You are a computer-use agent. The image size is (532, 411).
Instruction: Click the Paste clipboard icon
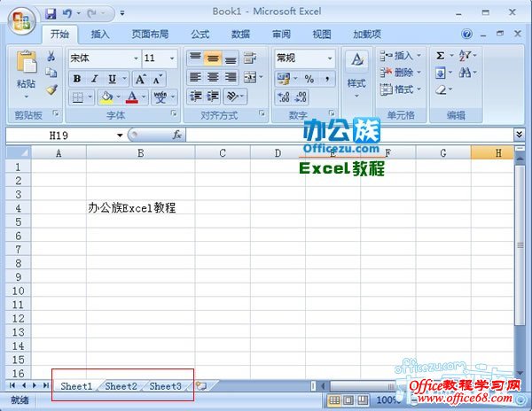tap(26, 61)
